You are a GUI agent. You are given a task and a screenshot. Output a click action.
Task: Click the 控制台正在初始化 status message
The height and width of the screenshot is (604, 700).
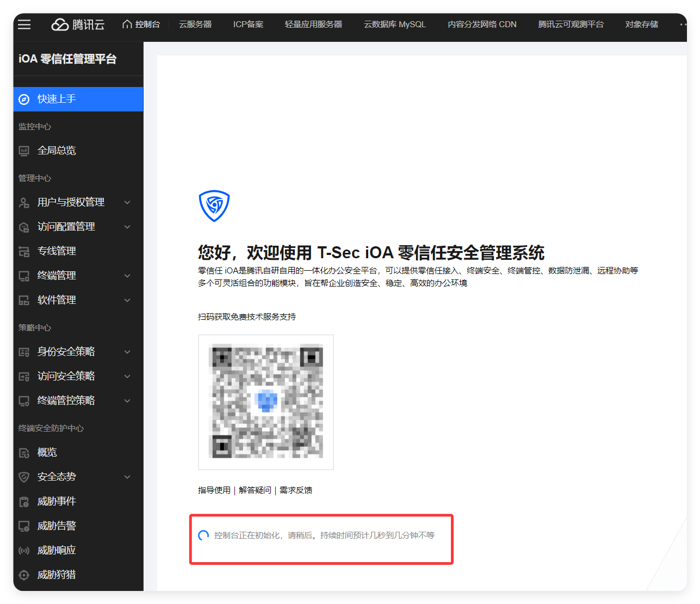tap(324, 535)
